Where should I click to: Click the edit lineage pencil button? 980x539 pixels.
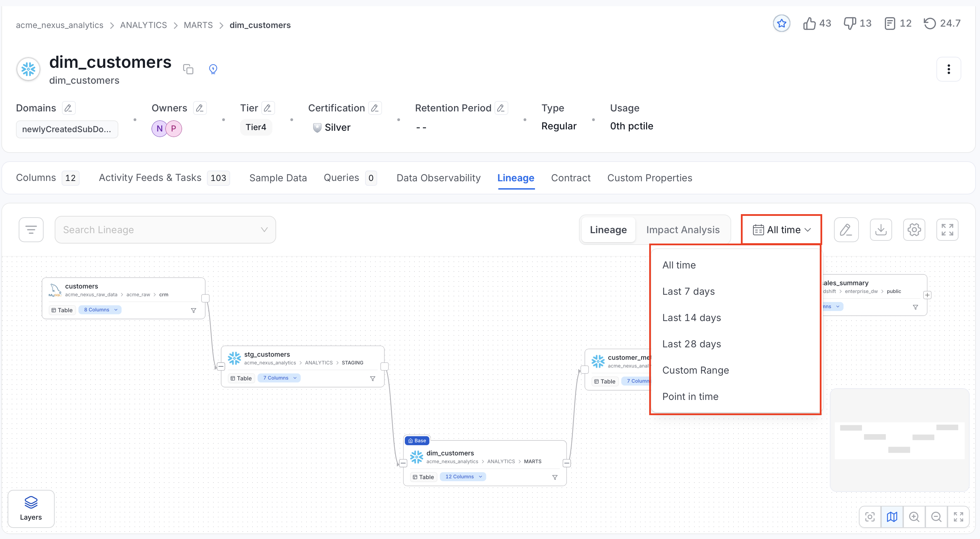tap(846, 230)
